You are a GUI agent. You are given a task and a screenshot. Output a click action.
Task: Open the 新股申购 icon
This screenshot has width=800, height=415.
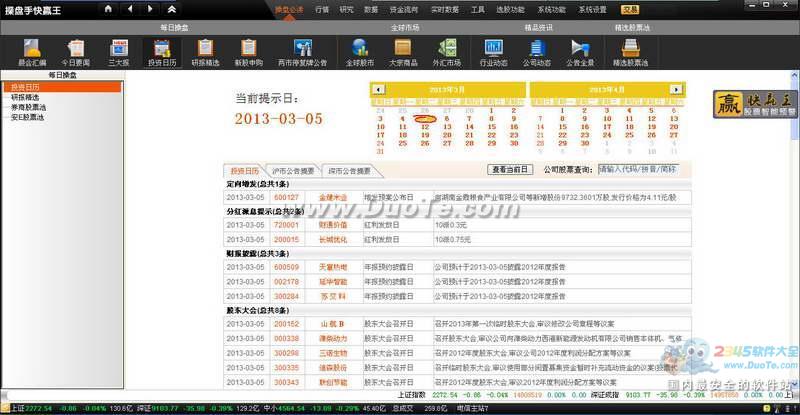248,53
